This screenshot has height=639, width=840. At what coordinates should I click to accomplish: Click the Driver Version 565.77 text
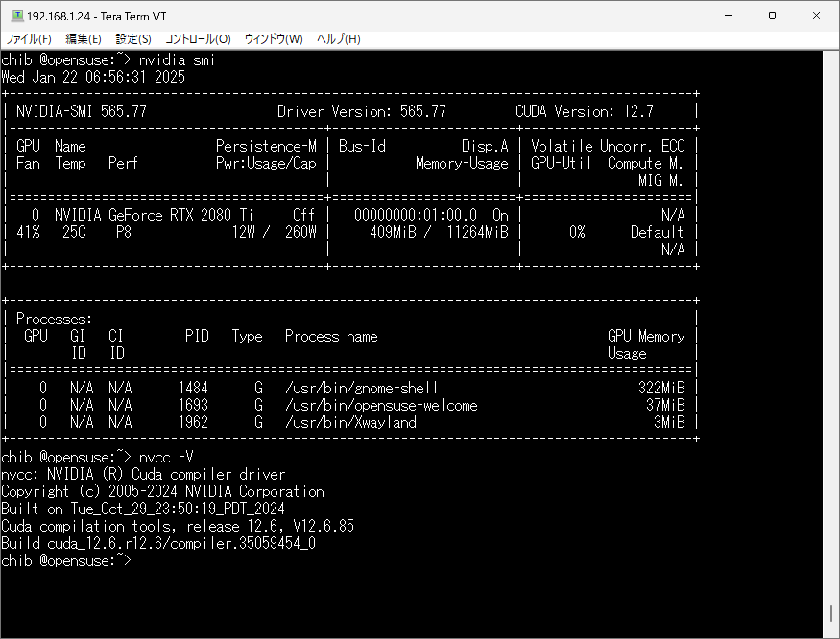point(361,111)
